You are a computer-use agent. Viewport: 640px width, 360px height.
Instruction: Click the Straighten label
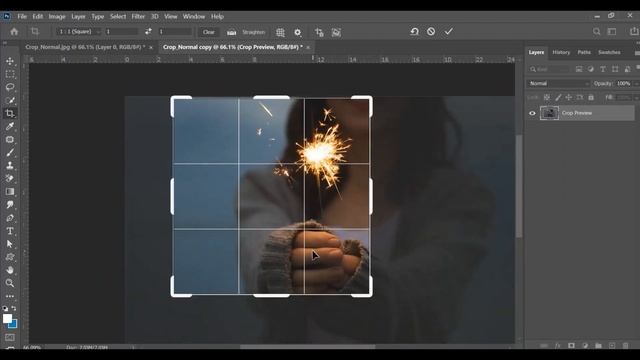click(253, 32)
